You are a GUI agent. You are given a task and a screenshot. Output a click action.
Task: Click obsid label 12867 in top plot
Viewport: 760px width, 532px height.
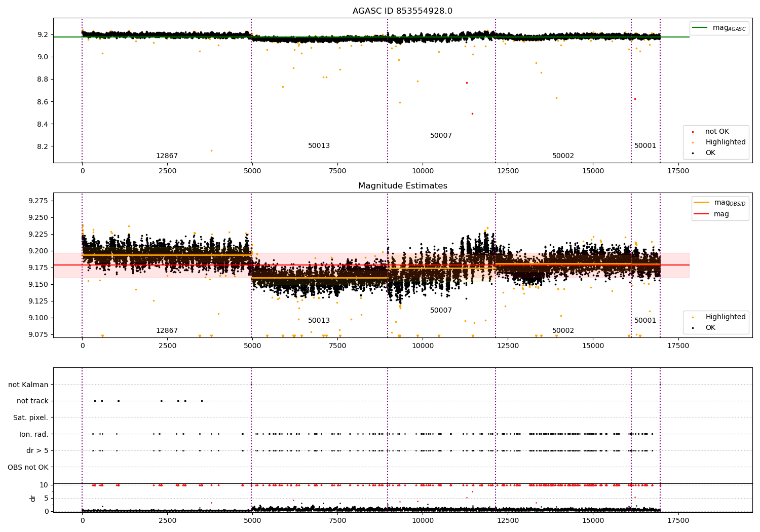pyautogui.click(x=167, y=156)
